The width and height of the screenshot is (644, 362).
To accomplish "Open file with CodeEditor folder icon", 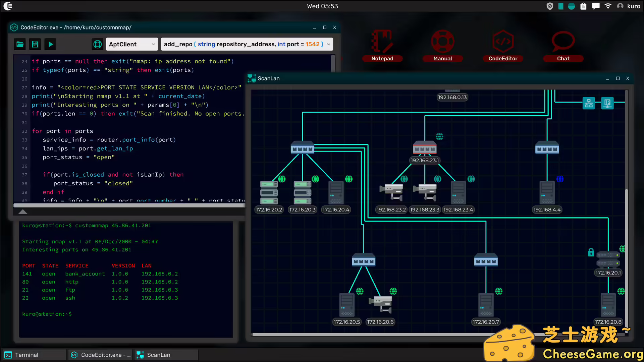I will [20, 44].
